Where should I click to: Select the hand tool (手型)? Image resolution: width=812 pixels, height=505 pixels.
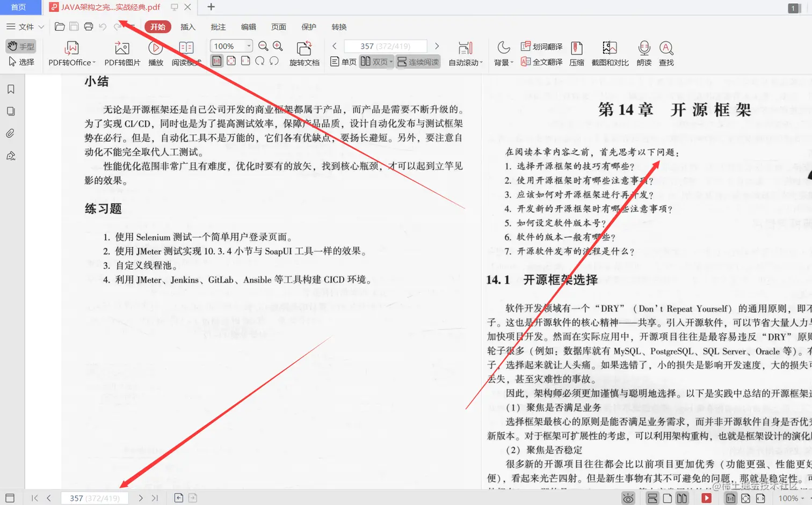(20, 46)
